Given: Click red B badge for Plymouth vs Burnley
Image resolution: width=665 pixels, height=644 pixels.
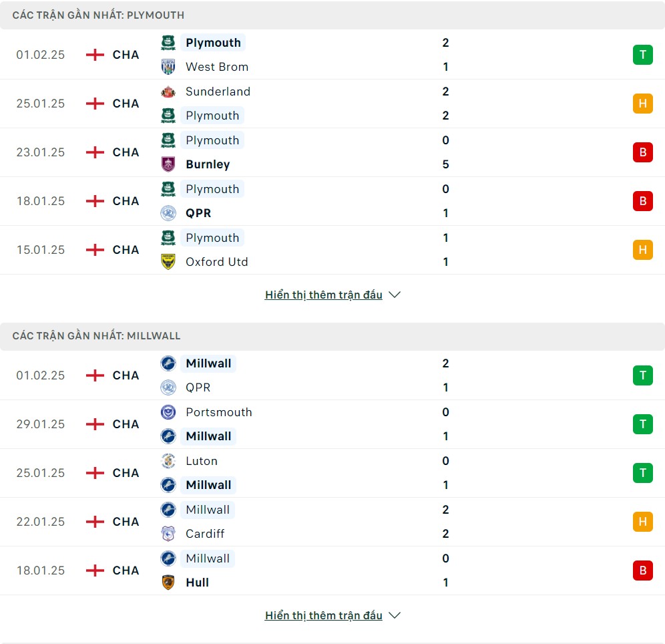Looking at the screenshot, I should coord(642,152).
